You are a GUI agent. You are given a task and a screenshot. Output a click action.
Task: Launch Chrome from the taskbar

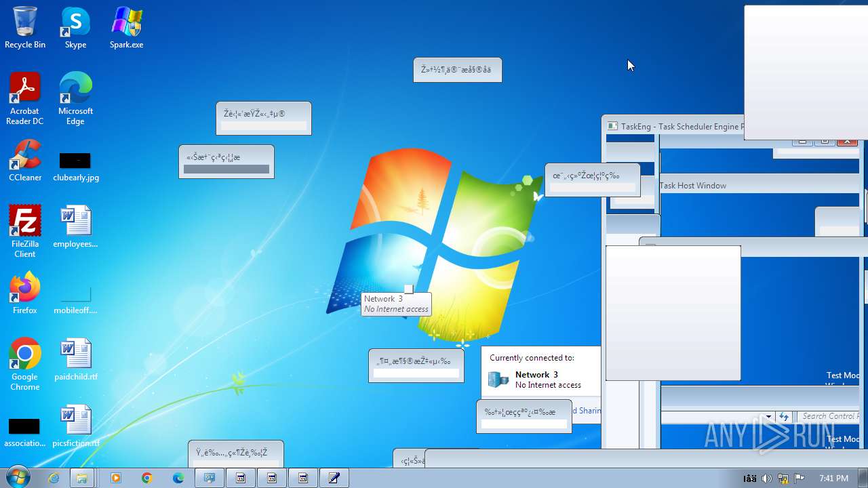pyautogui.click(x=146, y=478)
